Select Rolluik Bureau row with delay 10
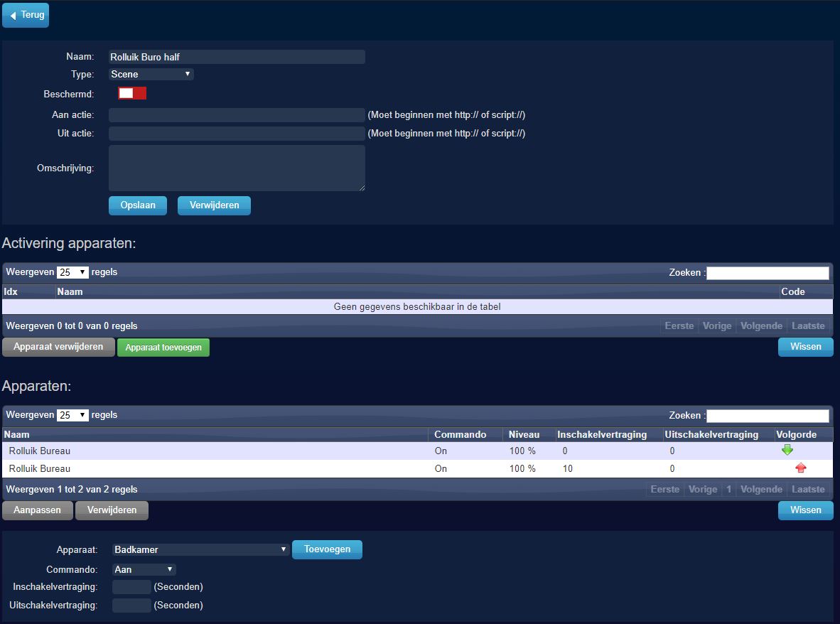Screen dimensions: 840x624 (417, 468)
